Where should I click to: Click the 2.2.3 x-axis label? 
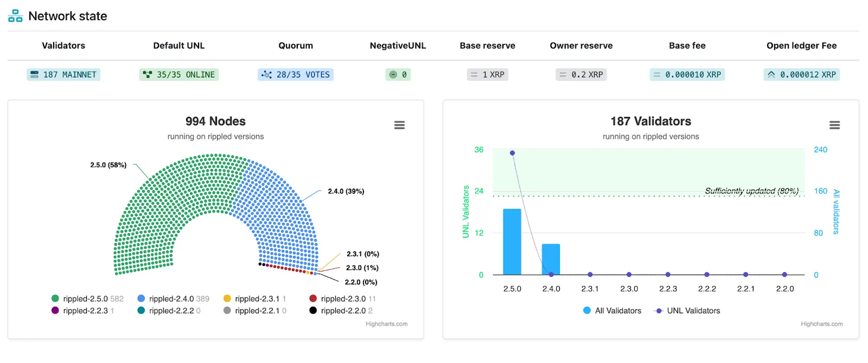[668, 289]
